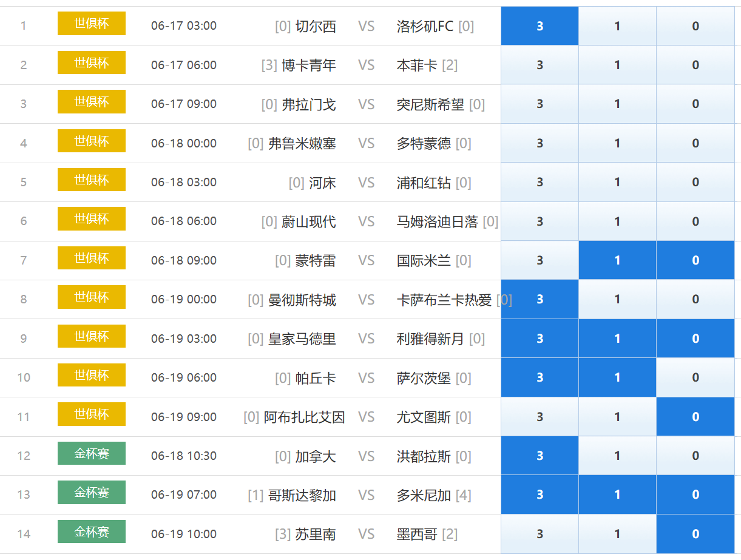Screen dimensions: 741x560
Task: Deselect highlighted 0 for 国际米兰 match
Action: [x=695, y=260]
